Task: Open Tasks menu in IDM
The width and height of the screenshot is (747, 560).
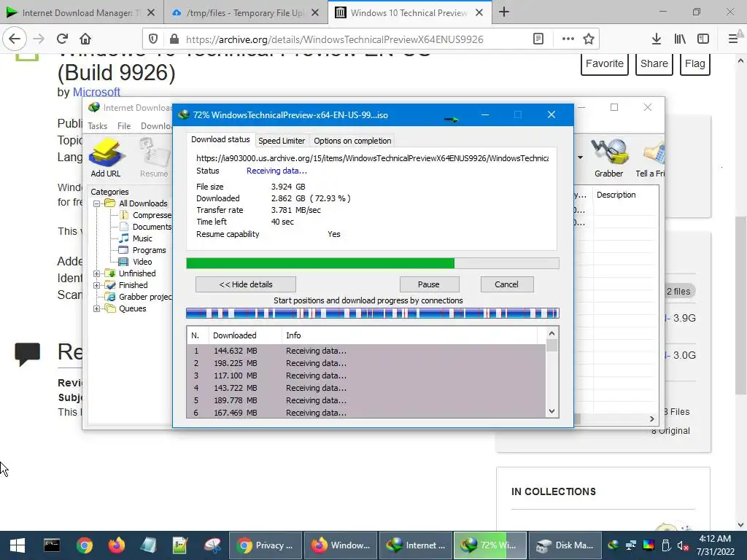Action: [98, 125]
